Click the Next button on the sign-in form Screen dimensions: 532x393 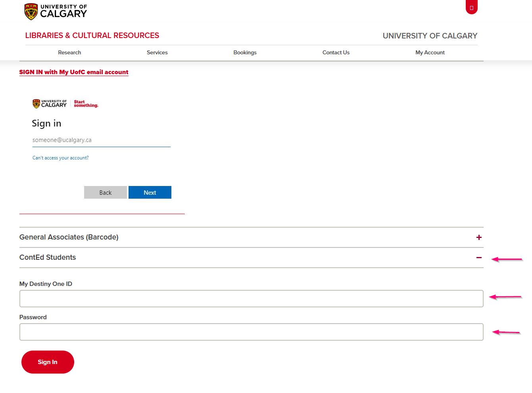150,192
